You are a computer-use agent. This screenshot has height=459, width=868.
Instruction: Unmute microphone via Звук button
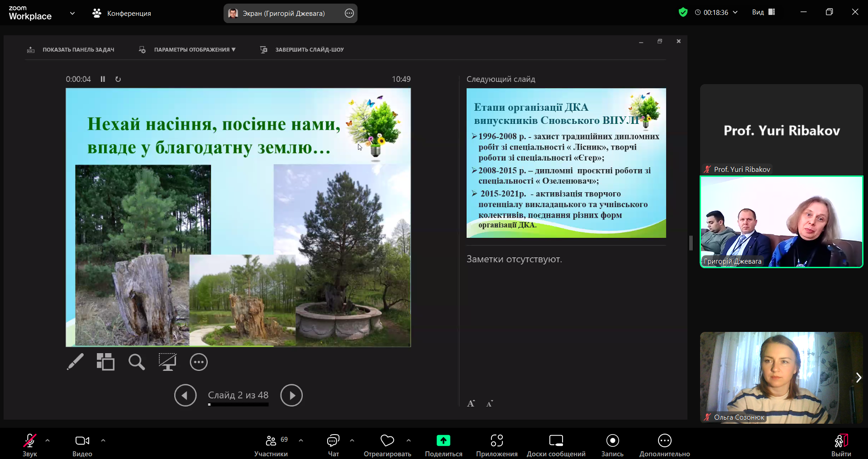[x=30, y=445]
